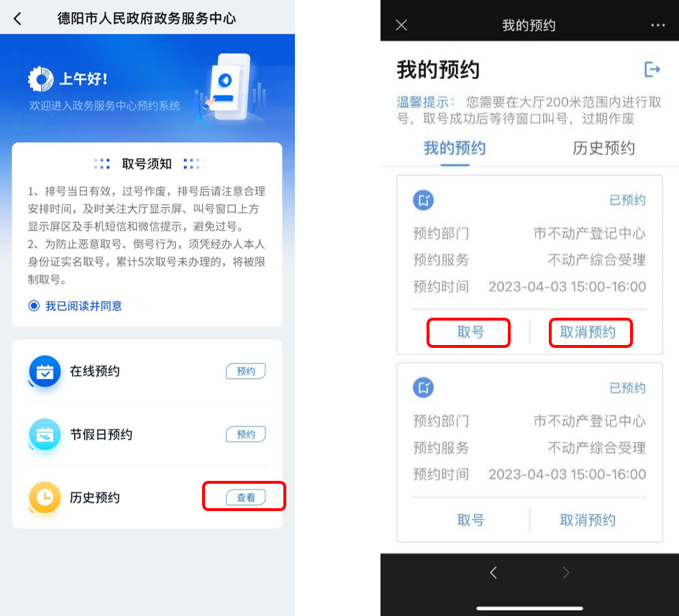Tap the back arrow beside 德阳市人民政府政务服务中心
The image size is (679, 616).
pyautogui.click(x=17, y=19)
